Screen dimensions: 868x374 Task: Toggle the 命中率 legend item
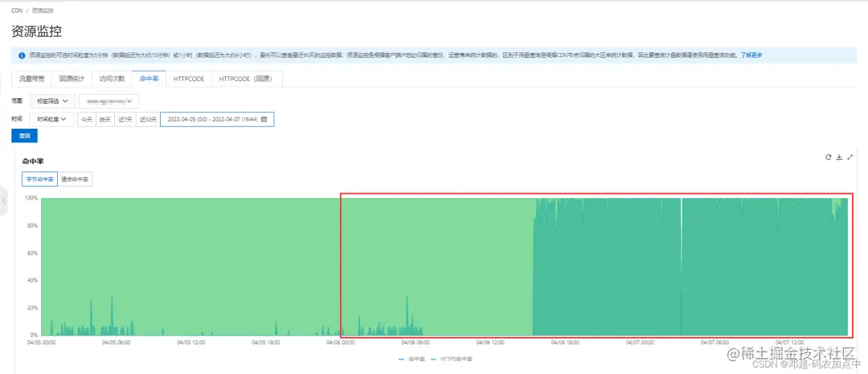point(411,360)
